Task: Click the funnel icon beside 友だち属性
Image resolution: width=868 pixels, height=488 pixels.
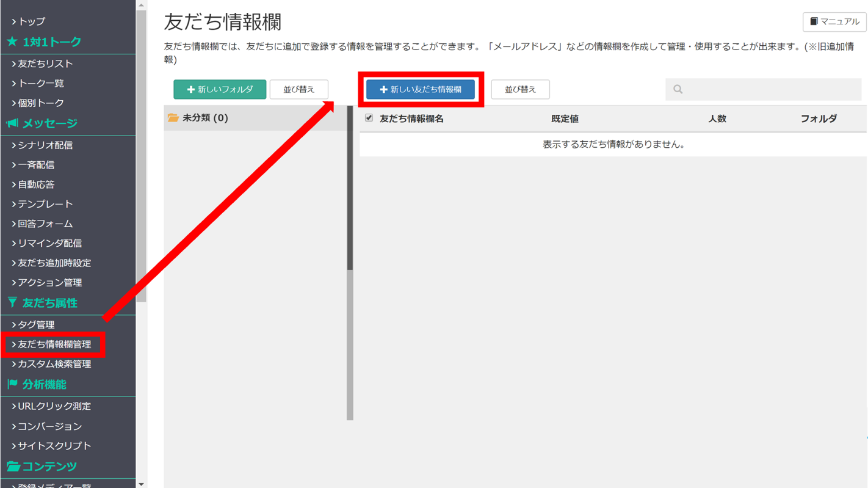Action: [12, 303]
